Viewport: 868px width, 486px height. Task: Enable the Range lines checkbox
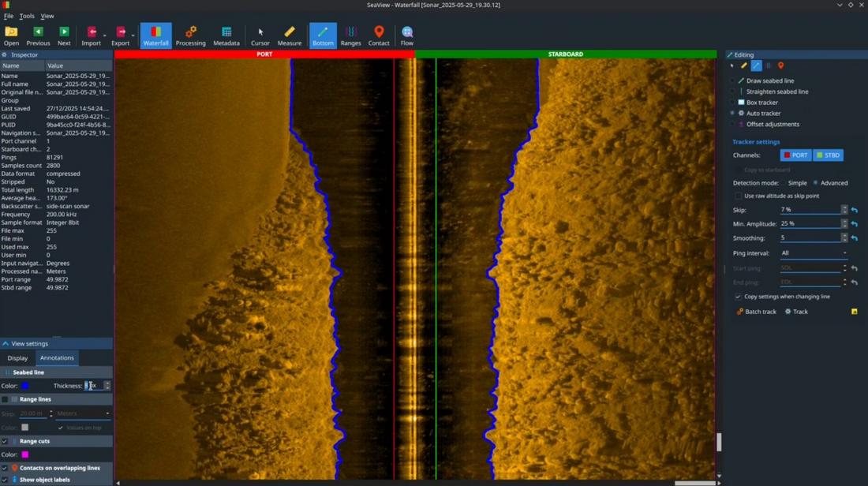pos(5,400)
